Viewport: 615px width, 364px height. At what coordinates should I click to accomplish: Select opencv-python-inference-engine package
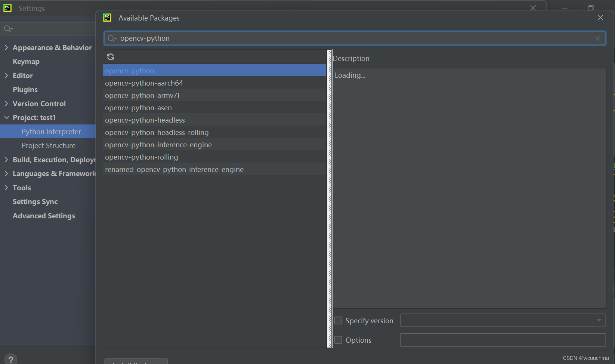coord(214,145)
